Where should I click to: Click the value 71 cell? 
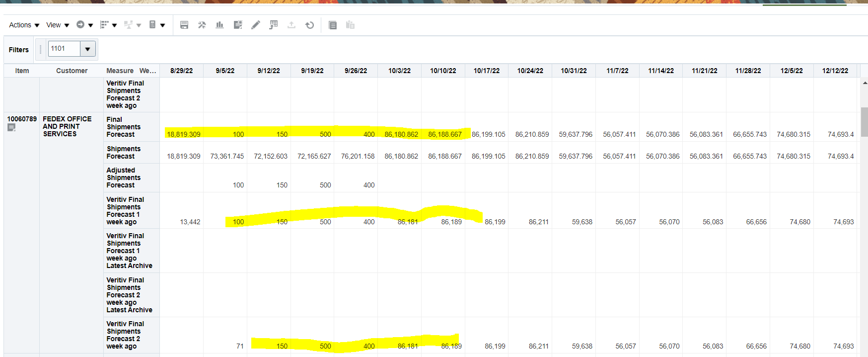240,346
